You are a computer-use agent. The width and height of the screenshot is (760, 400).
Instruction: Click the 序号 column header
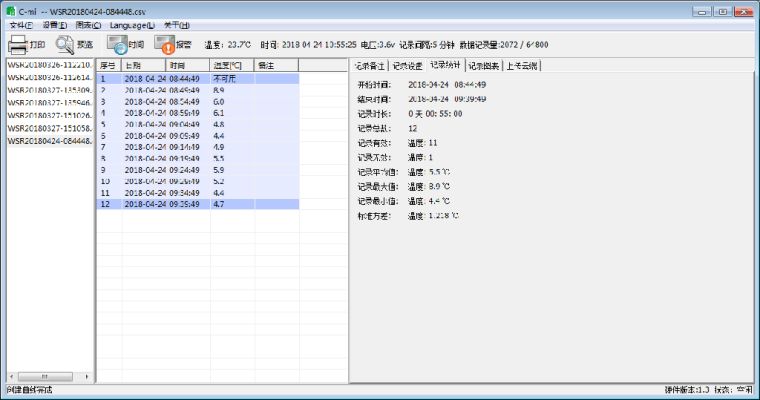[108, 65]
